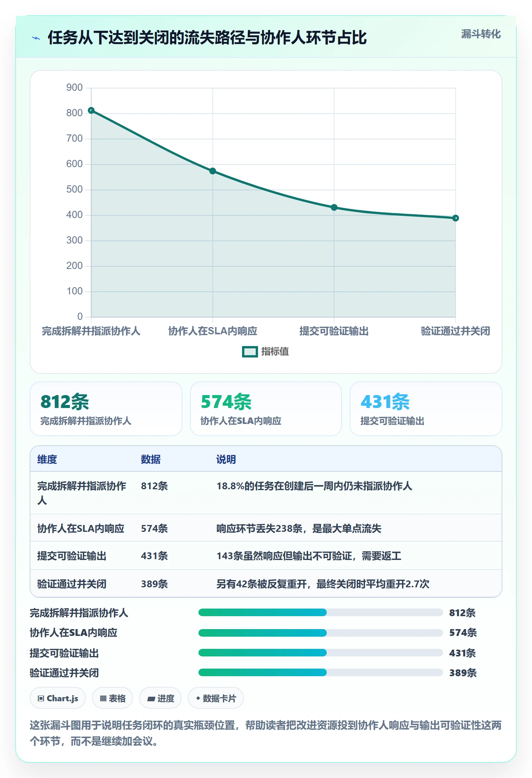Image resolution: width=532 pixels, height=778 pixels.
Task: Click the 验证通过并关闭 table row label
Action: tap(72, 584)
